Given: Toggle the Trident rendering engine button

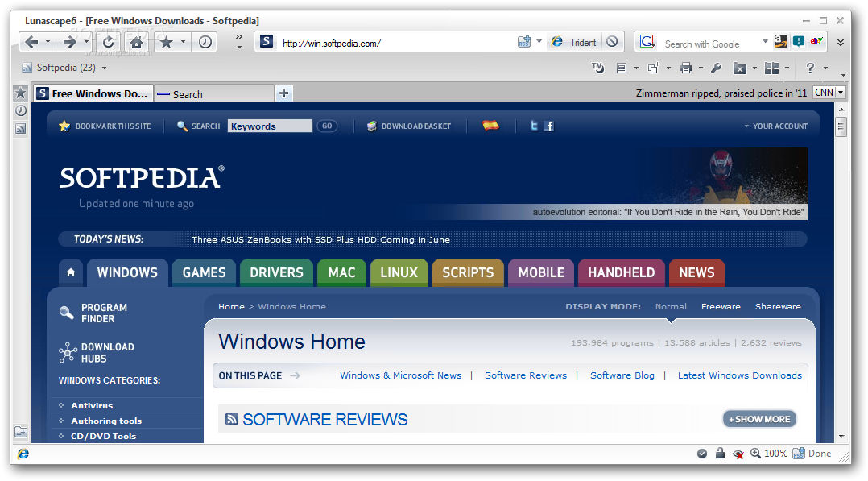Looking at the screenshot, I should point(574,42).
